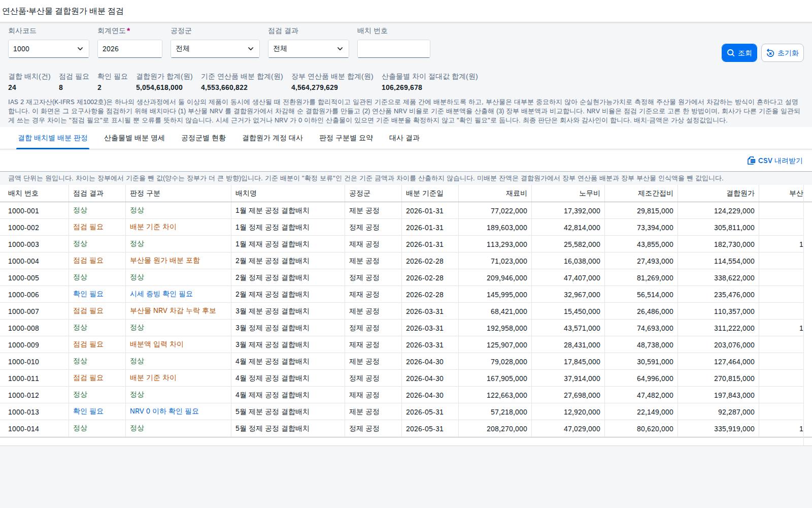Show the 판정 구분별 요약 tab
812x508 pixels.
click(346, 138)
